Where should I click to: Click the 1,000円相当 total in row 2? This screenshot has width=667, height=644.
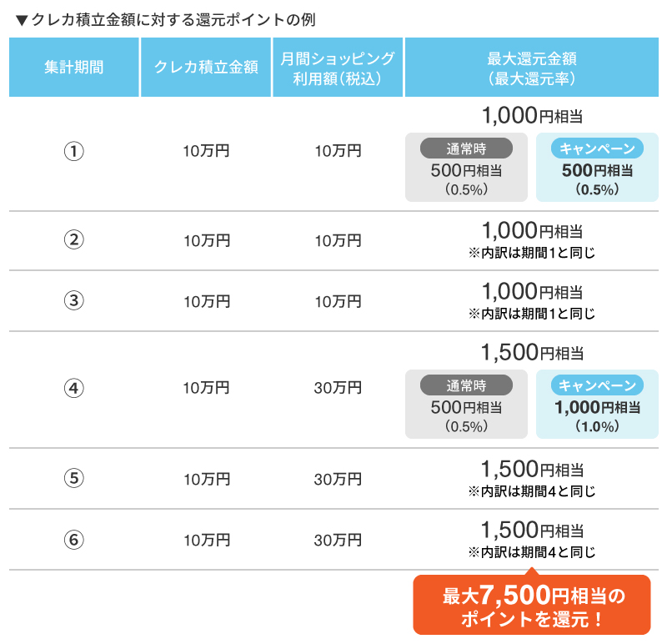[x=532, y=231]
